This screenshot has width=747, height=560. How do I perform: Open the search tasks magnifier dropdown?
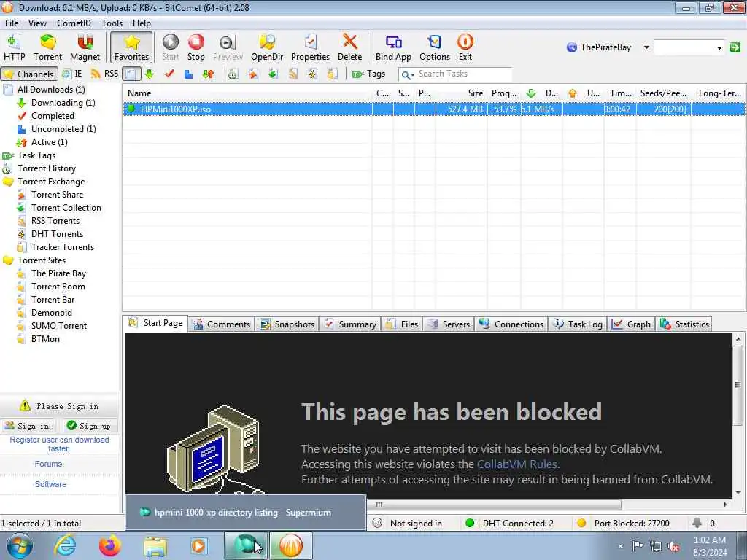[407, 74]
